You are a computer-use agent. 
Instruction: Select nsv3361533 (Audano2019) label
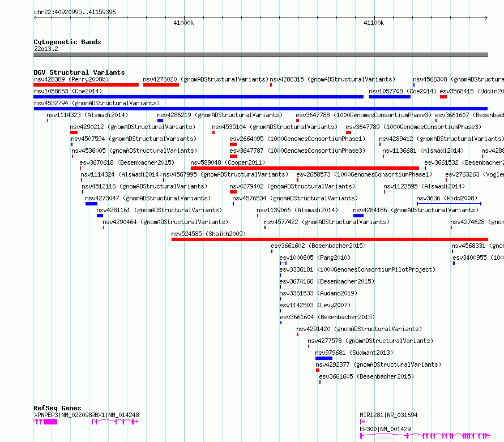[x=318, y=293]
